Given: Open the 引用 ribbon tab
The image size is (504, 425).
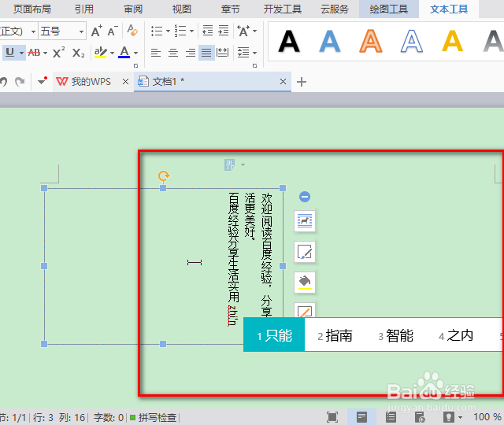Looking at the screenshot, I should (x=84, y=9).
